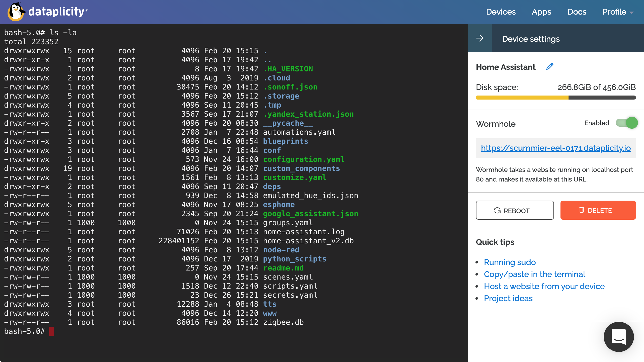Click the reboot circular arrows icon
This screenshot has height=362, width=644.
coord(497,210)
